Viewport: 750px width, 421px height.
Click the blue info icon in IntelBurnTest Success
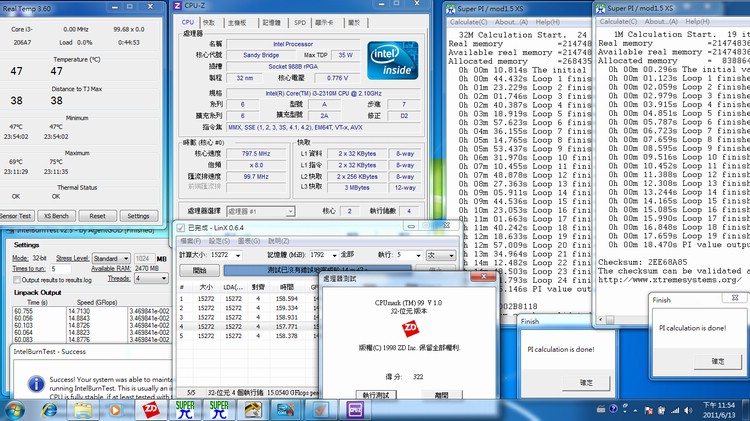pos(36,383)
